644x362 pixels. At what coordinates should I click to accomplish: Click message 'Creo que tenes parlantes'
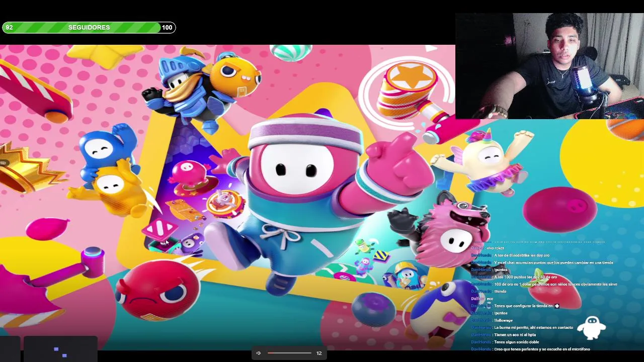click(542, 349)
